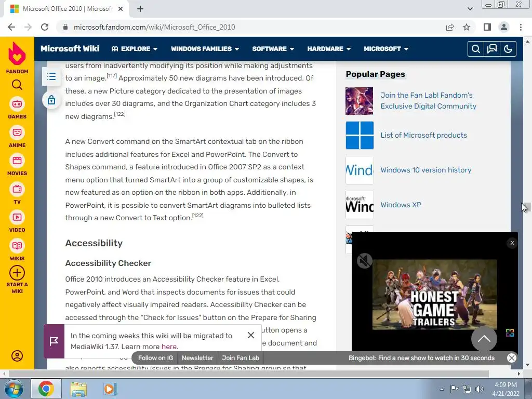Open Windows 10 version history link

click(426, 170)
